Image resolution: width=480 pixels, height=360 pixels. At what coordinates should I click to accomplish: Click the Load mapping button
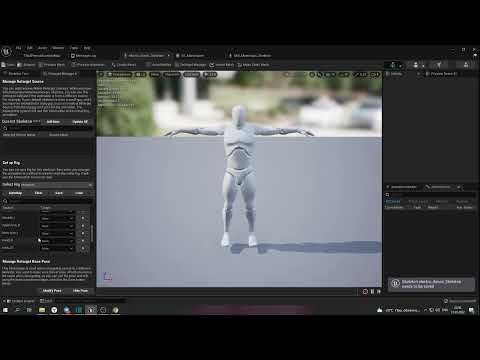79,193
